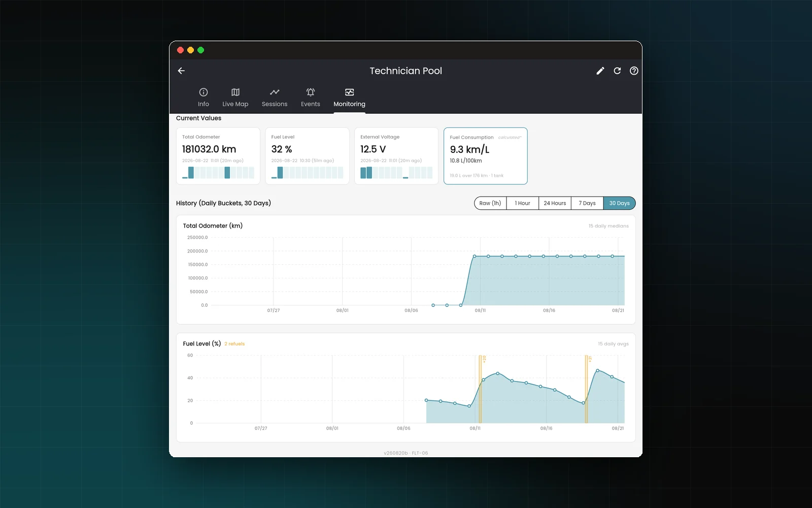This screenshot has height=508, width=812.
Task: Select Raw (1h) history range
Action: point(490,203)
